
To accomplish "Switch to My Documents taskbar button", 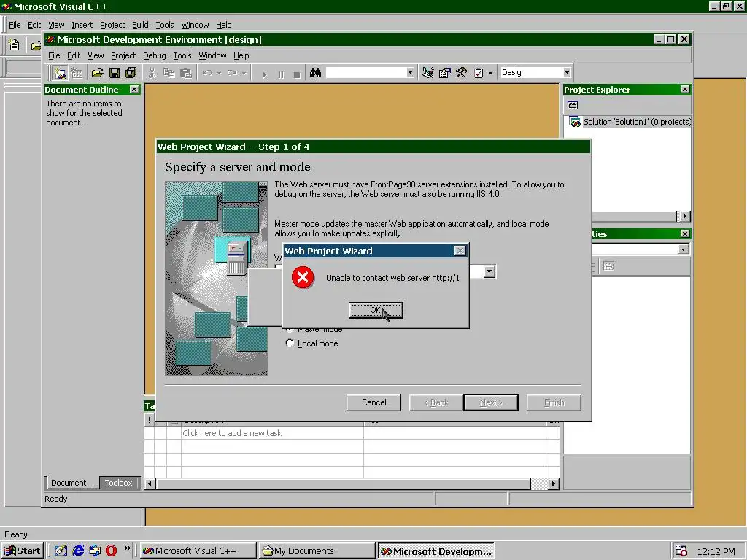I will pyautogui.click(x=317, y=551).
